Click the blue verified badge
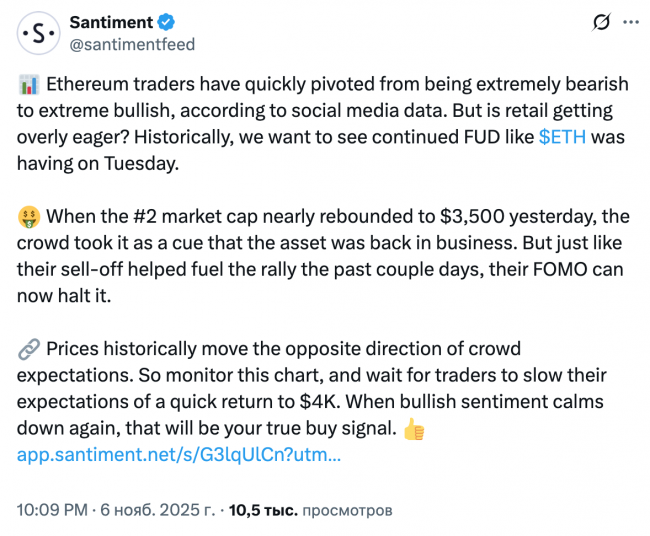 pos(167,22)
